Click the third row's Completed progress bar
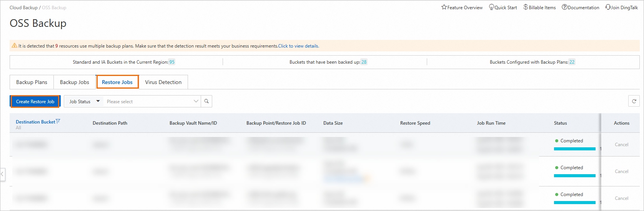The height and width of the screenshot is (211, 644). [575, 203]
